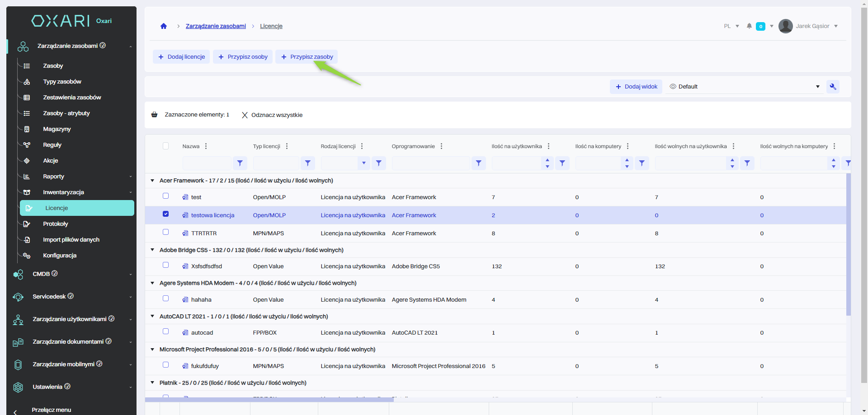Go to Protokoły in the sidebar
Screen dimensions: 868x415
56,224
